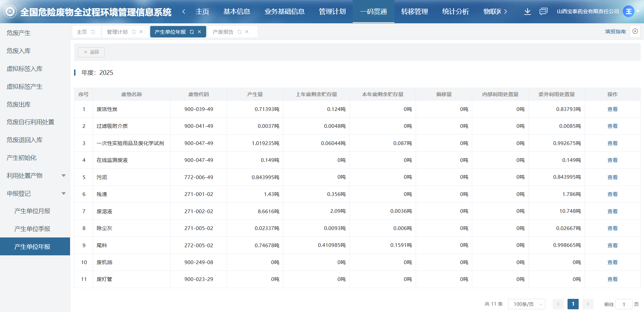The height and width of the screenshot is (312, 644).
Task: Open the 物联网 top menu
Action: click(x=492, y=11)
